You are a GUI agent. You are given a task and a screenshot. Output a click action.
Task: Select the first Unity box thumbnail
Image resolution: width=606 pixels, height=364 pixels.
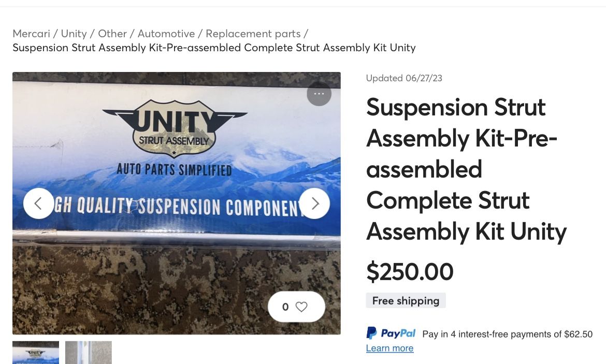[x=36, y=352]
